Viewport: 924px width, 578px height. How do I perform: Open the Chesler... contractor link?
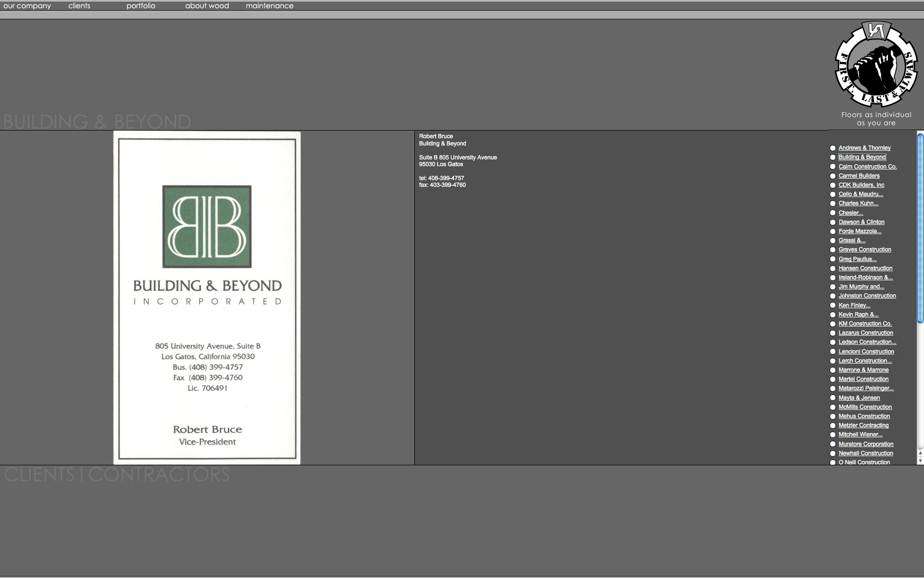point(851,213)
